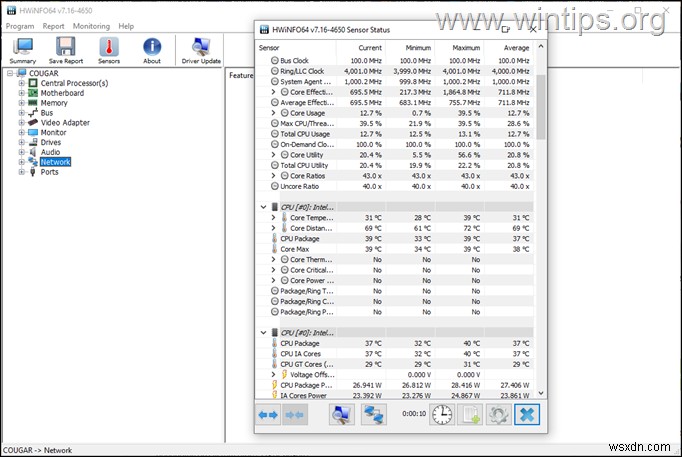This screenshot has width=682, height=457.
Task: Click the Monitor icon in tree
Action: [x=33, y=132]
